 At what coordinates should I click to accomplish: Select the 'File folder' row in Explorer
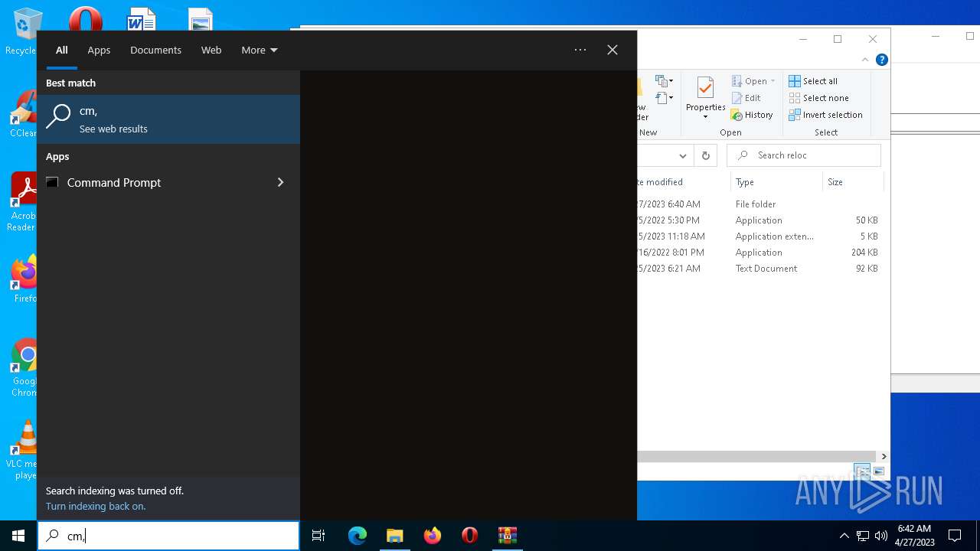point(759,204)
